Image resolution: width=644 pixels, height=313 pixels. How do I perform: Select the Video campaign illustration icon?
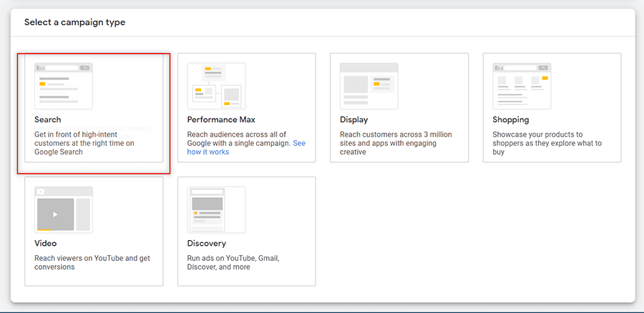click(x=64, y=210)
